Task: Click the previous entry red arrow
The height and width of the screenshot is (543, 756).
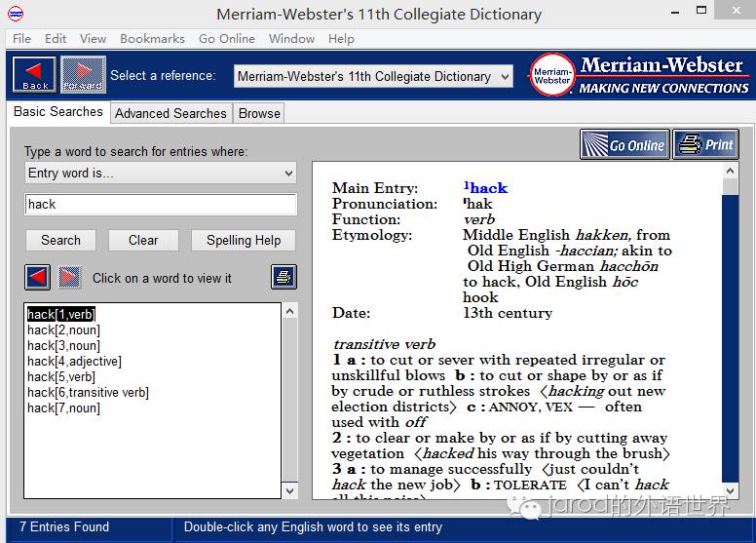Action: click(38, 278)
